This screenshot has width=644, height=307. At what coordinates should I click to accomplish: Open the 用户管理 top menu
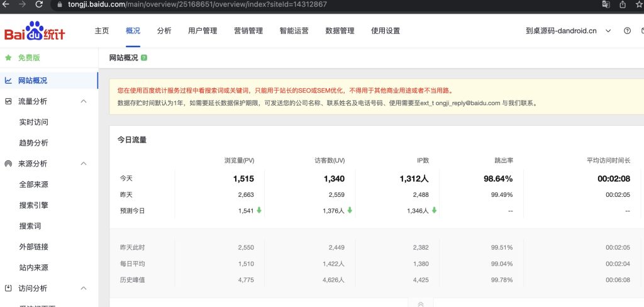203,31
